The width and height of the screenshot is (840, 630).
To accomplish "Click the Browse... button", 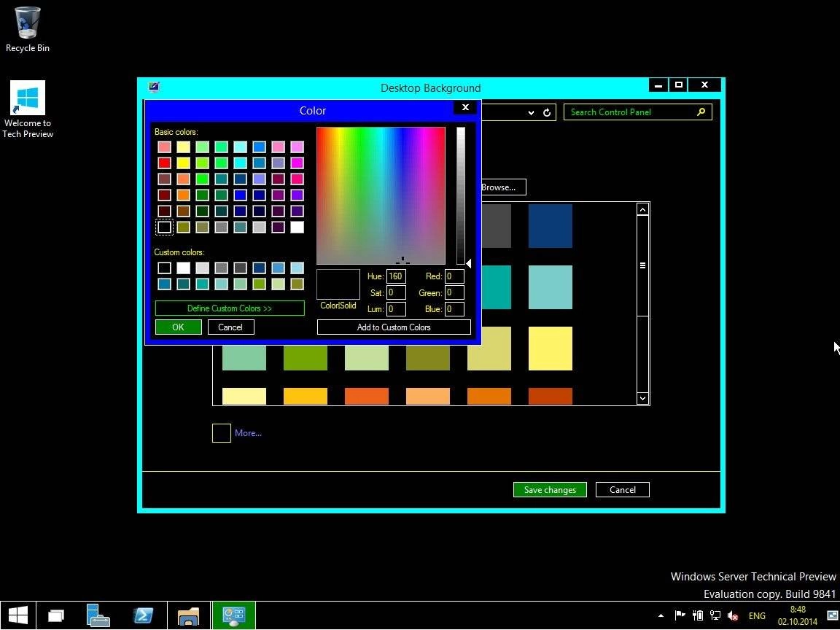I will (x=502, y=187).
